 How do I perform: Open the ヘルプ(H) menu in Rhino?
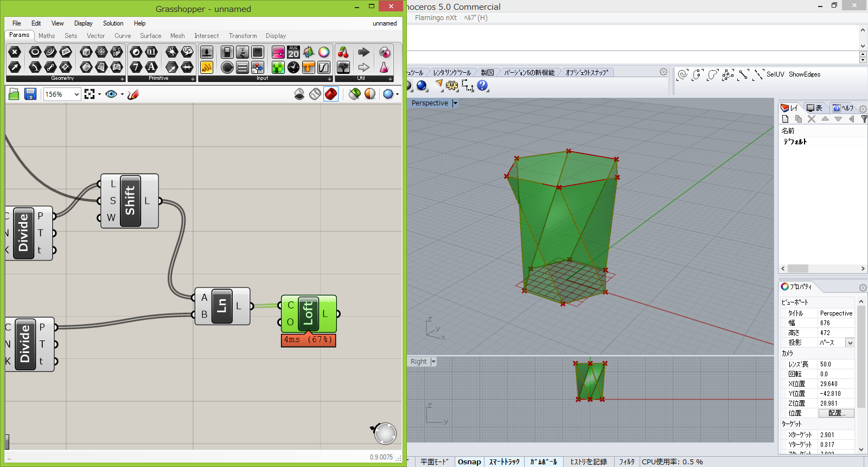click(476, 18)
